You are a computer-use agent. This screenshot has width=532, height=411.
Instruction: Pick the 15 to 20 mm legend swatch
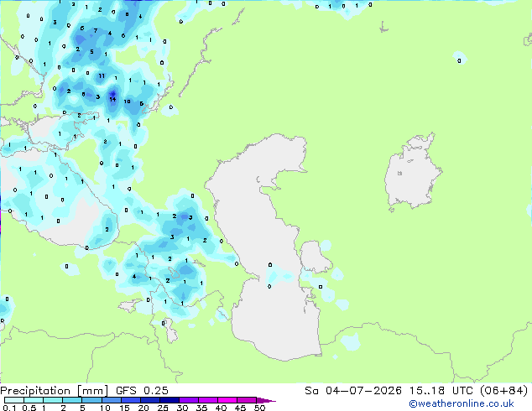(x=130, y=400)
